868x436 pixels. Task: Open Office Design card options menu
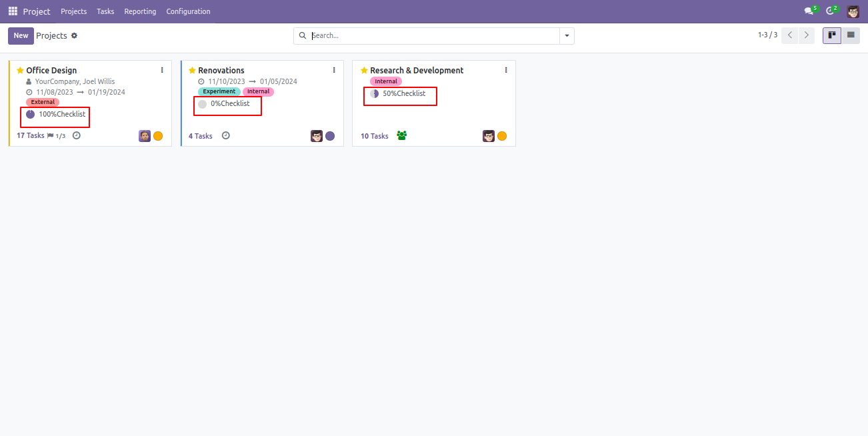click(x=162, y=70)
